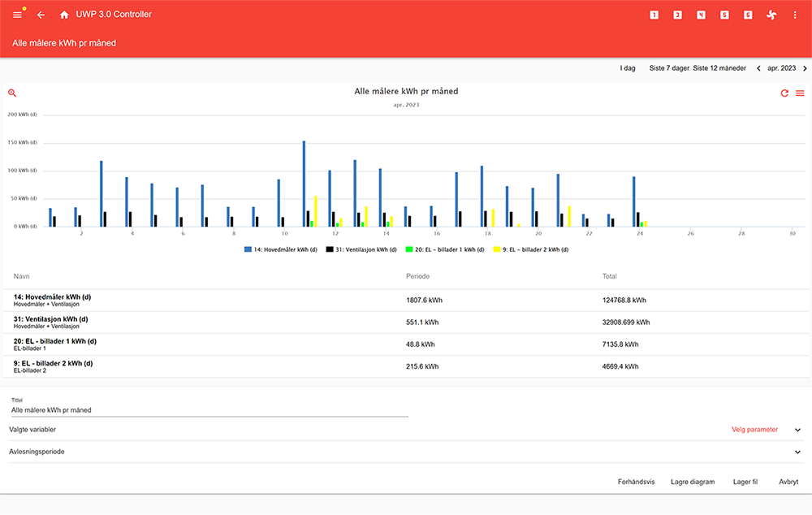Expand the Avlesningsperiode section

797,452
